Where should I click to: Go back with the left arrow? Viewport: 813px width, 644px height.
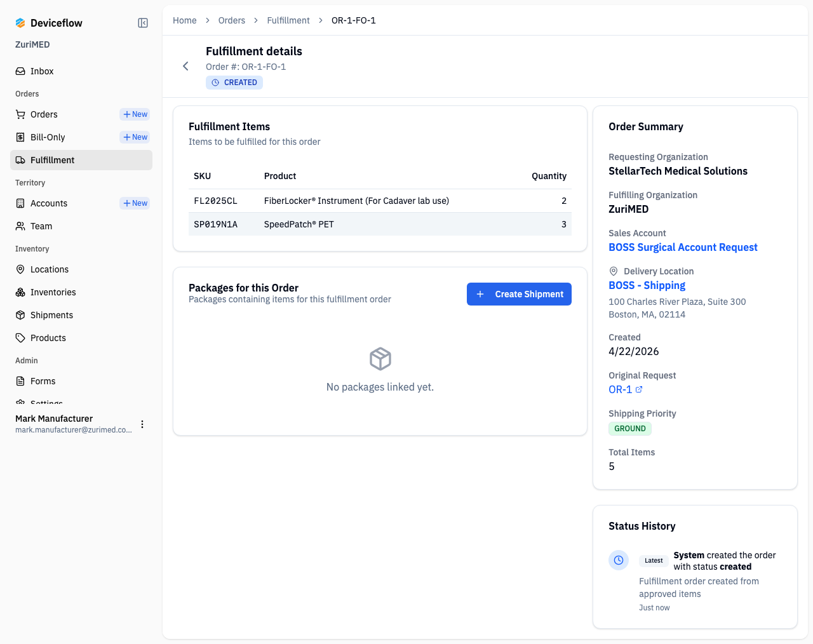pos(185,66)
